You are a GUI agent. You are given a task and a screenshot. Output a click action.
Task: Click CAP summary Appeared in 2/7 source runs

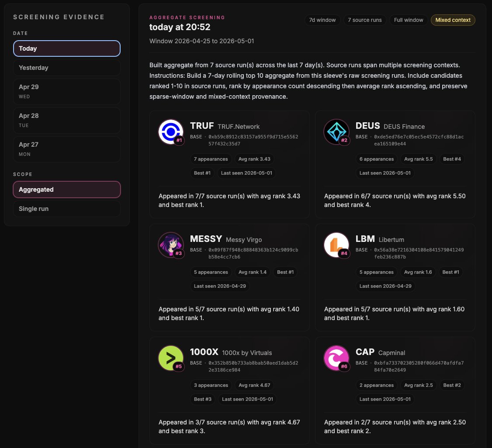(x=395, y=427)
